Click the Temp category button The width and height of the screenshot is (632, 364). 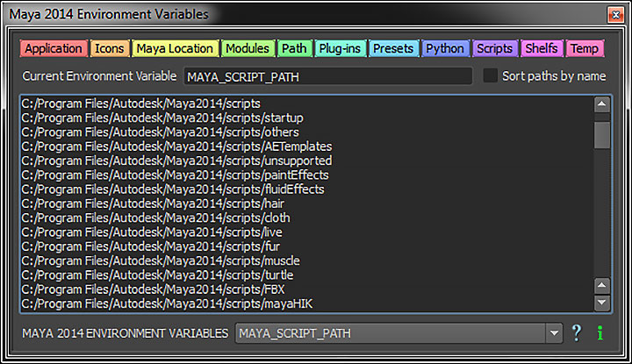[x=585, y=49]
